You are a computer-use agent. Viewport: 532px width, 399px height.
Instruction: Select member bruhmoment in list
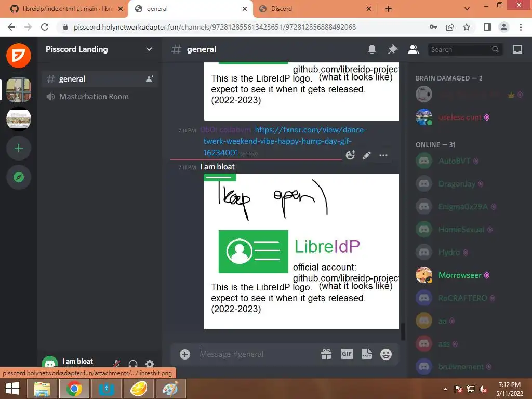coord(469,367)
